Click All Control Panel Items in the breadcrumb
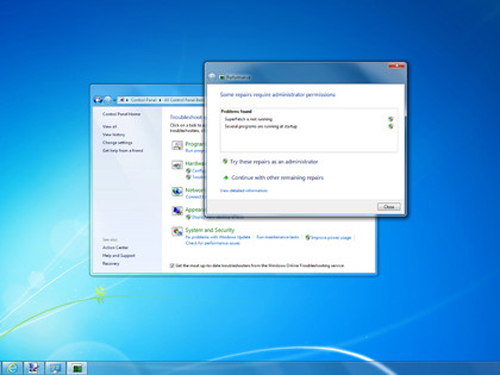This screenshot has width=500, height=375. click(183, 100)
